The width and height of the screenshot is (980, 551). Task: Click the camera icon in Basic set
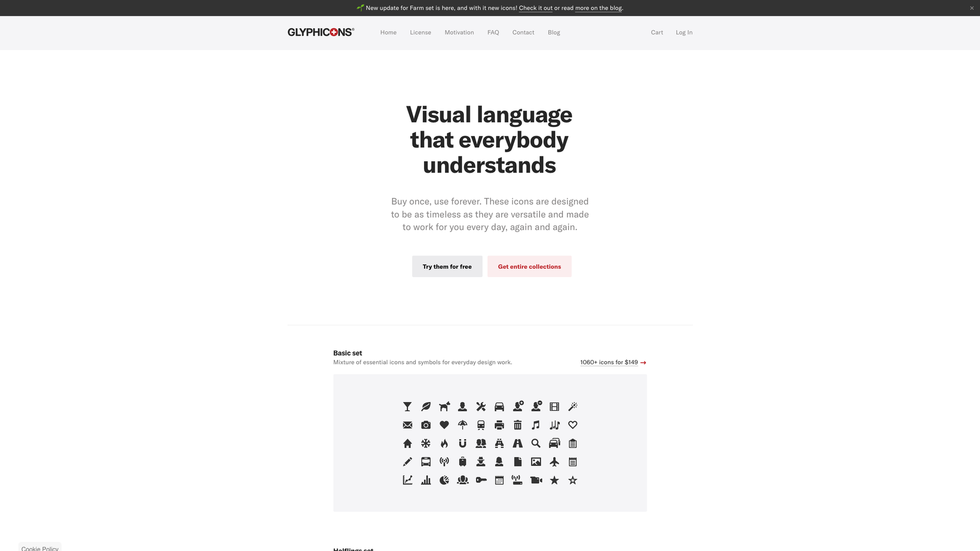(426, 425)
